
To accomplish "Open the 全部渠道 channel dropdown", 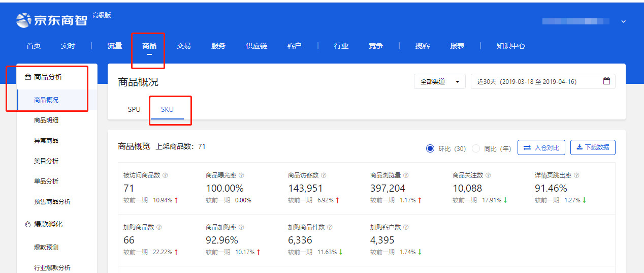I will 440,81.
